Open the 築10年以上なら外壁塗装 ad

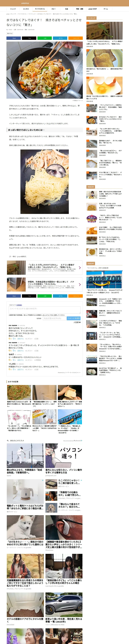[25, 460]
